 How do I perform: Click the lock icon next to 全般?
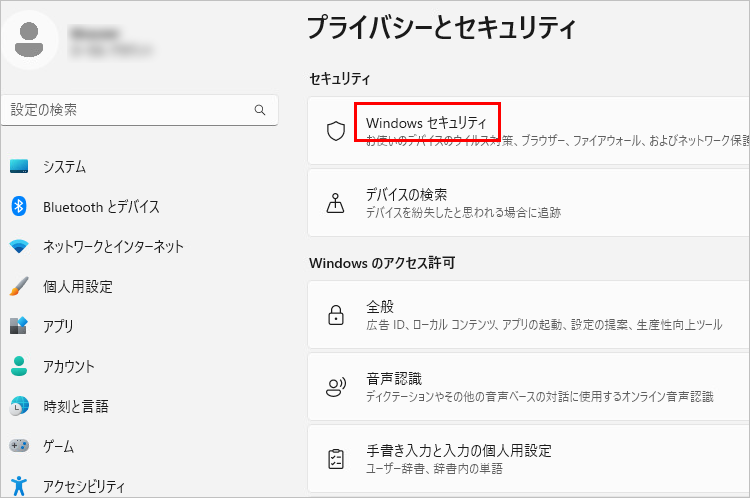[x=336, y=315]
